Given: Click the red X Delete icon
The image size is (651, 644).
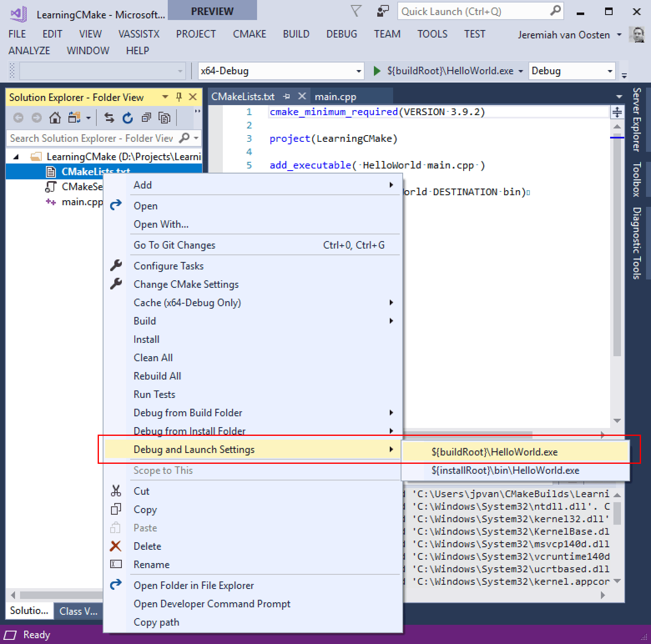Looking at the screenshot, I should [116, 546].
